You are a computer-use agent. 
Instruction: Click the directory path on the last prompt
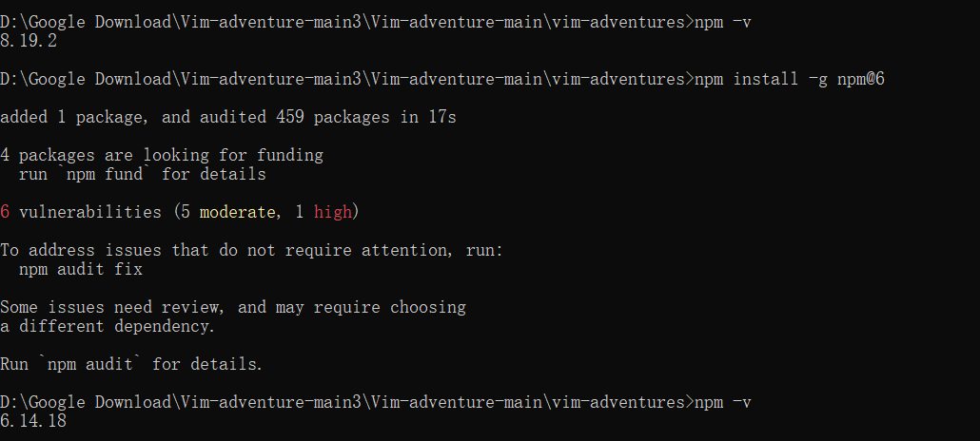click(x=343, y=402)
